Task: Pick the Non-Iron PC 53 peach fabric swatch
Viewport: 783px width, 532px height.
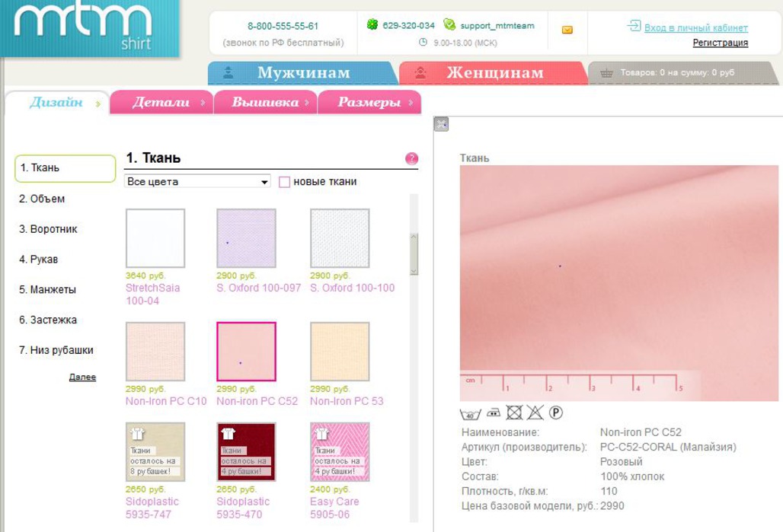Action: (340, 351)
